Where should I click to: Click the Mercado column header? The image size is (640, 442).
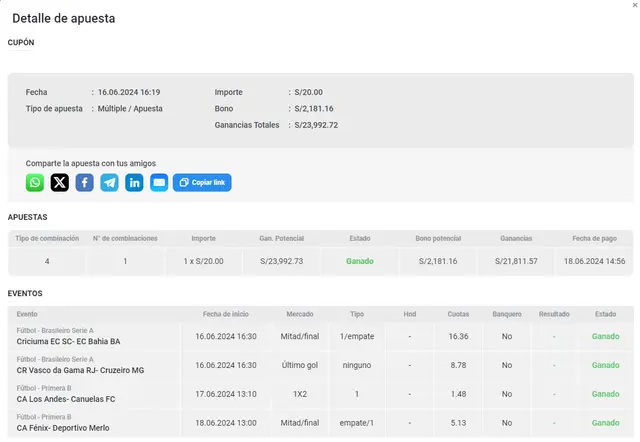click(299, 314)
